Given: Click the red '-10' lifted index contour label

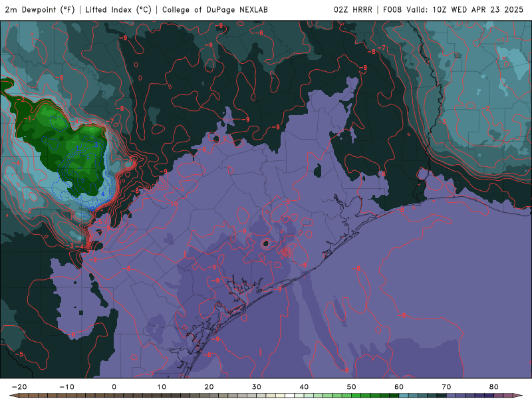Looking at the screenshot, I should coord(173,204).
